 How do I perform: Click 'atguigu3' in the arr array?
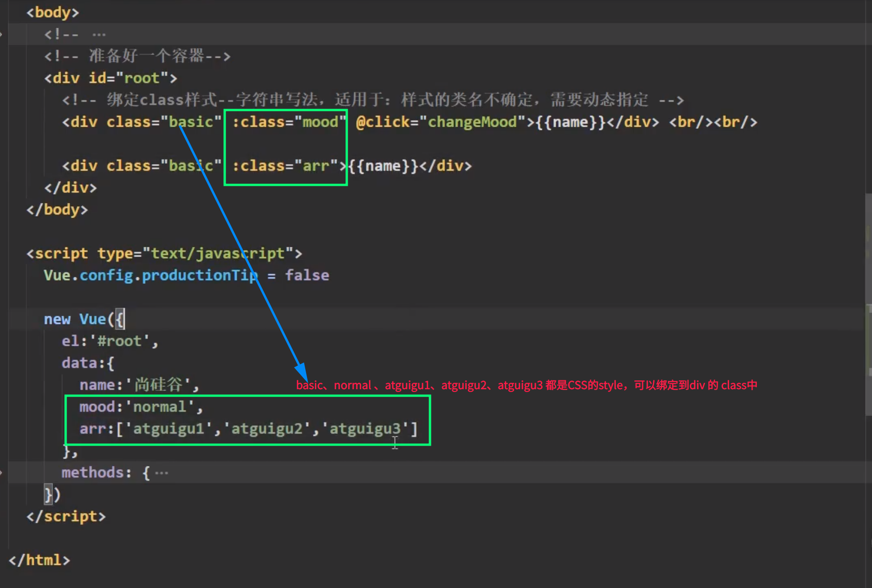[365, 429]
